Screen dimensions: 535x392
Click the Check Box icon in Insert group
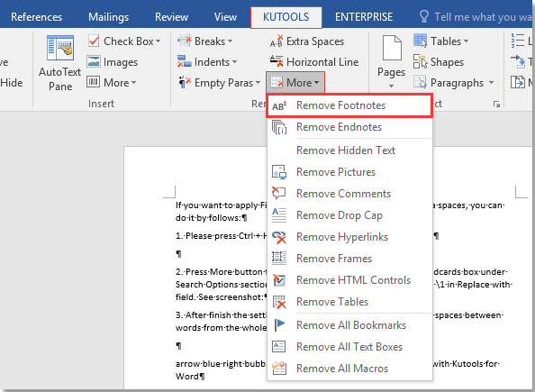(x=94, y=41)
